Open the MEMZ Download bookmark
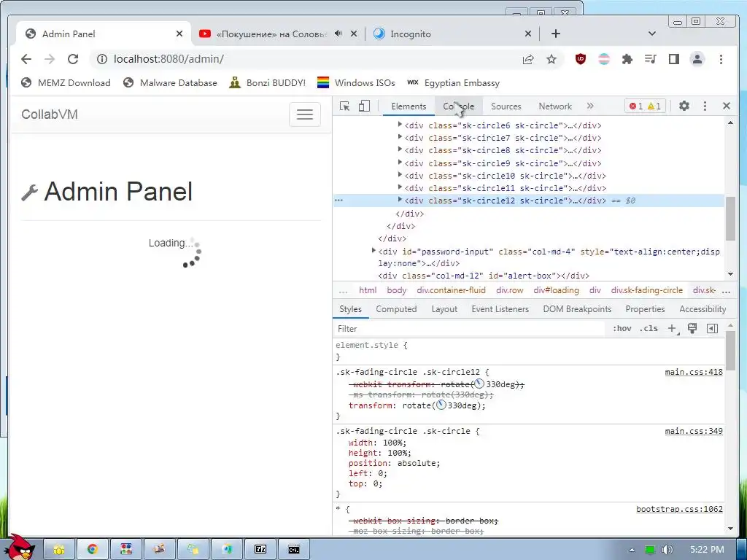Image resolution: width=747 pixels, height=560 pixels. tap(66, 83)
